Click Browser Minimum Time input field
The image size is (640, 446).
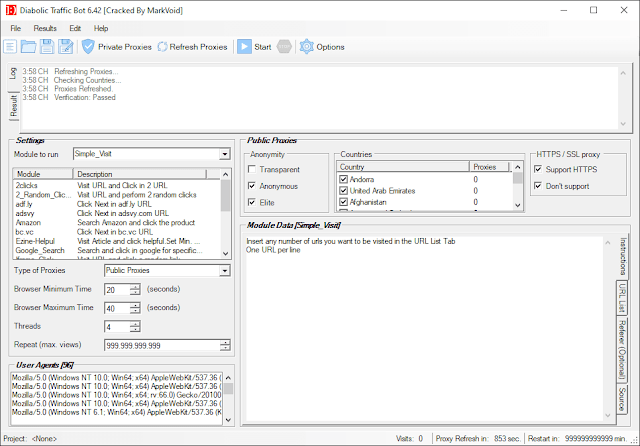coord(118,290)
